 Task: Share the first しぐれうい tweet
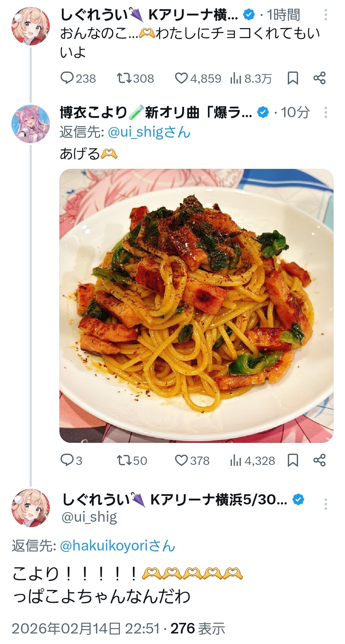pos(319,78)
